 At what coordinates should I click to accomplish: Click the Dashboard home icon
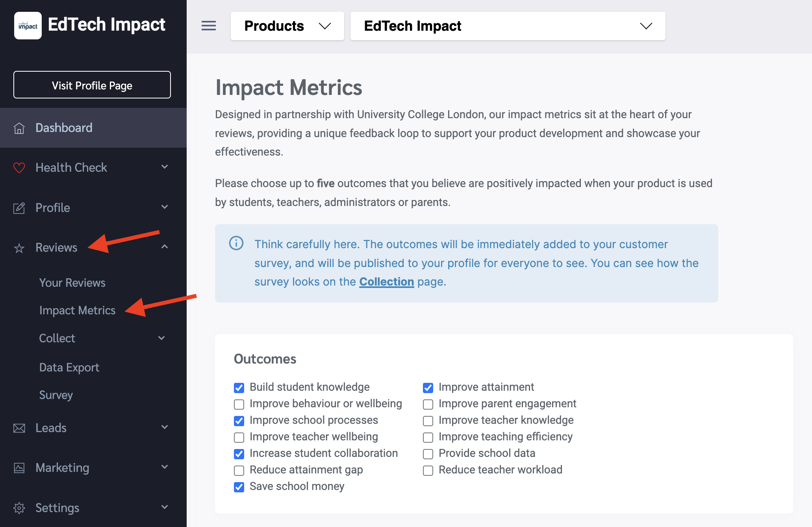19,128
